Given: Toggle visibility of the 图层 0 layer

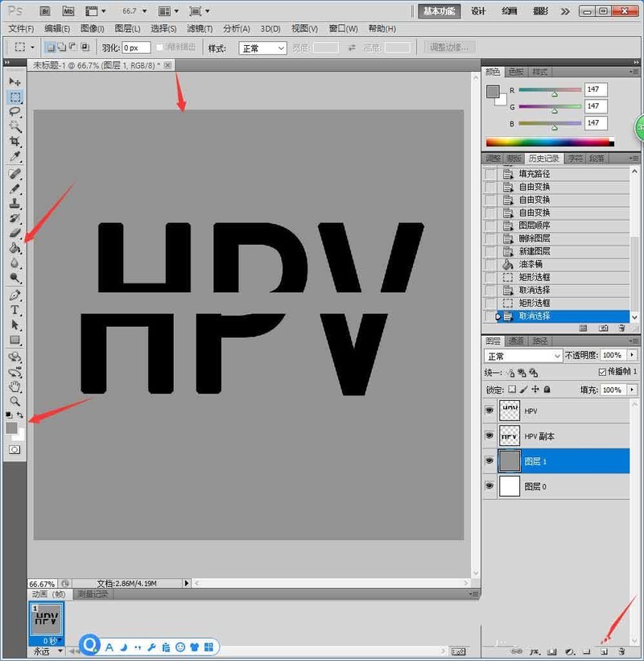Looking at the screenshot, I should [490, 486].
